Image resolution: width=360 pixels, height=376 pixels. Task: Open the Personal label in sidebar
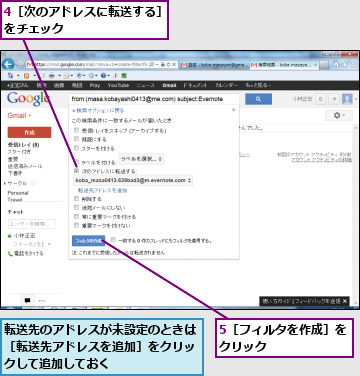tap(18, 193)
